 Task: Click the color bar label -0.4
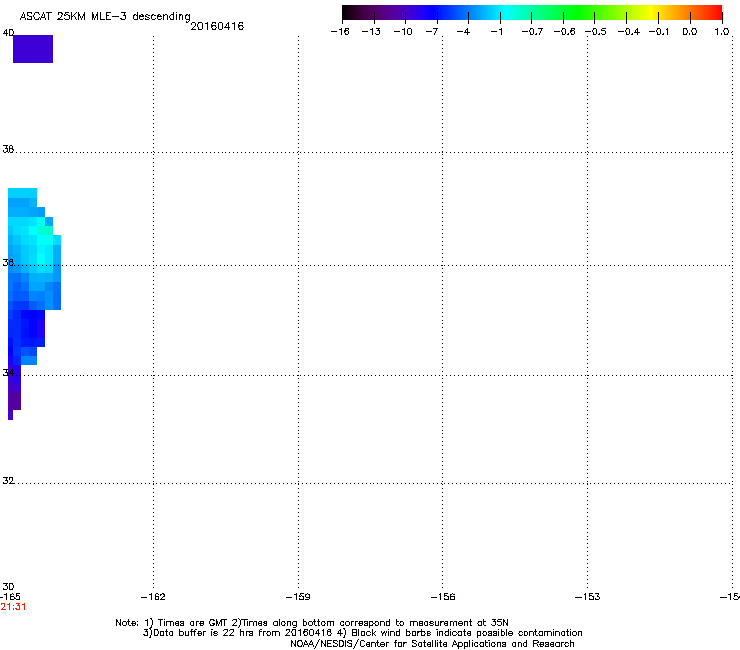tap(629, 32)
